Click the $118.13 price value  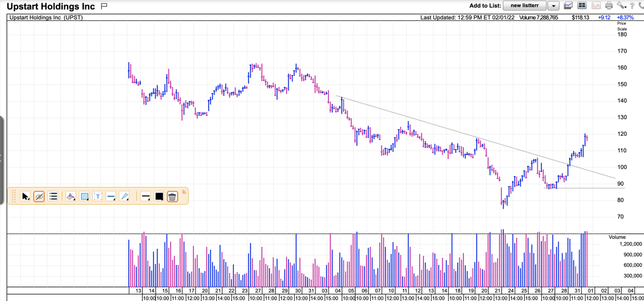(x=581, y=18)
